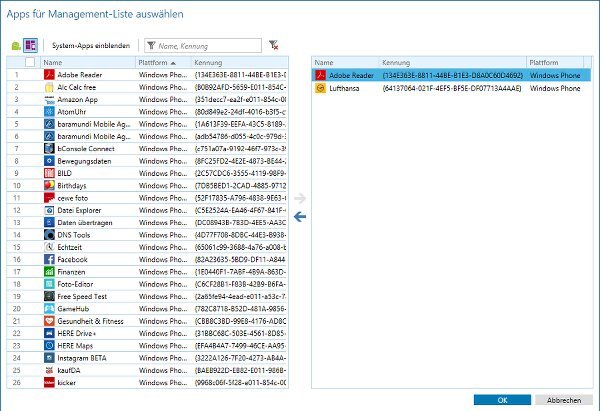This screenshot has width=600, height=411.
Task: Sort right list by Plattform column
Action: click(x=555, y=62)
